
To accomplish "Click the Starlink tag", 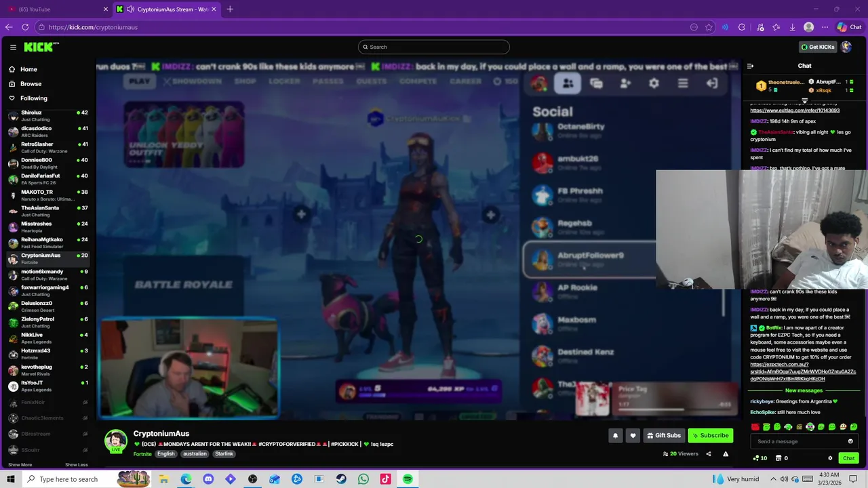I will [x=224, y=454].
